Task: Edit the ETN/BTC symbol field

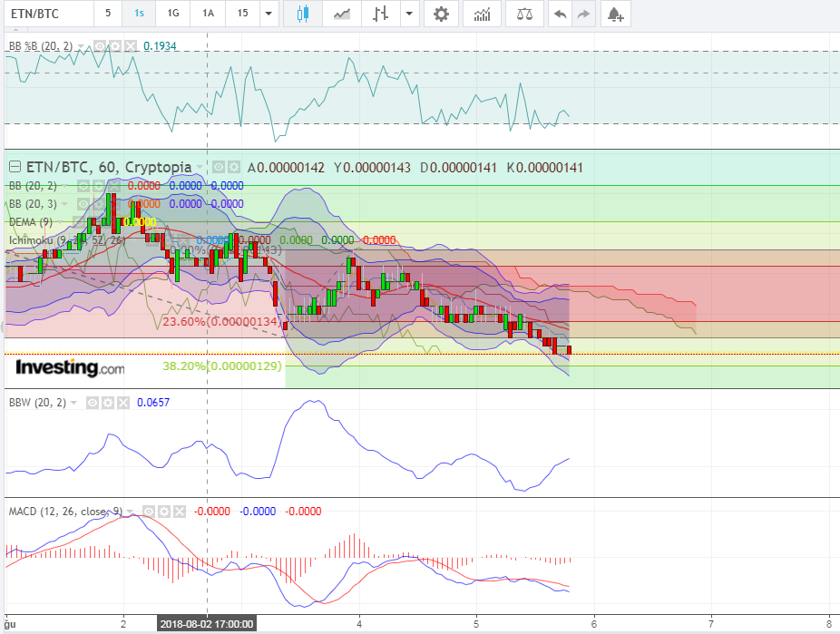Action: tap(48, 14)
